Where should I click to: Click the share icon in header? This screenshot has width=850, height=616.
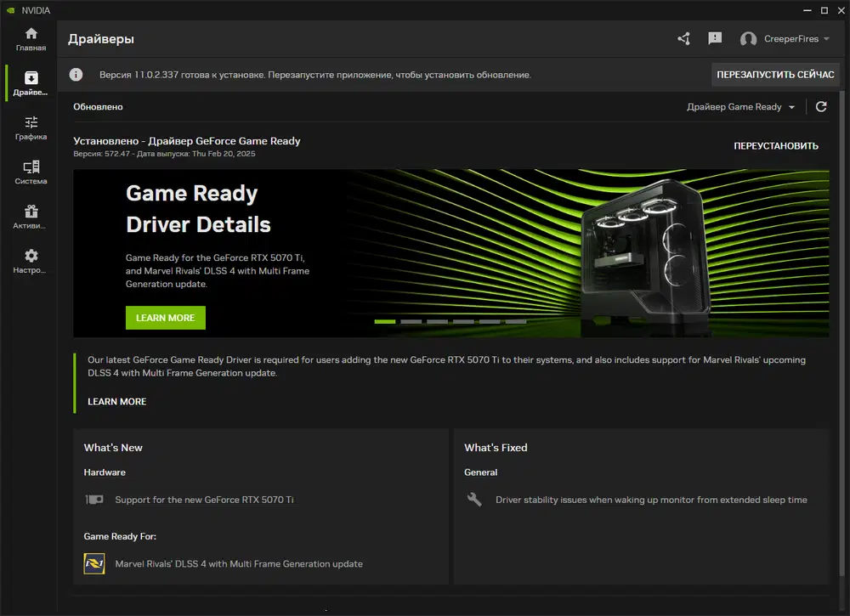pos(683,38)
